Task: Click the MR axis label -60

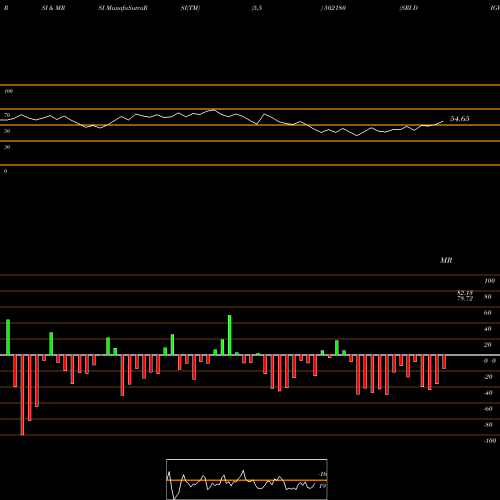Action: 488,409
